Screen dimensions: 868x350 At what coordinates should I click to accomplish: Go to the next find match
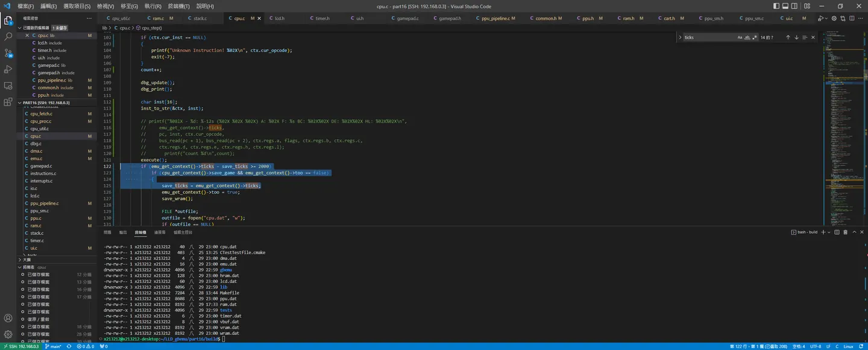coord(796,37)
